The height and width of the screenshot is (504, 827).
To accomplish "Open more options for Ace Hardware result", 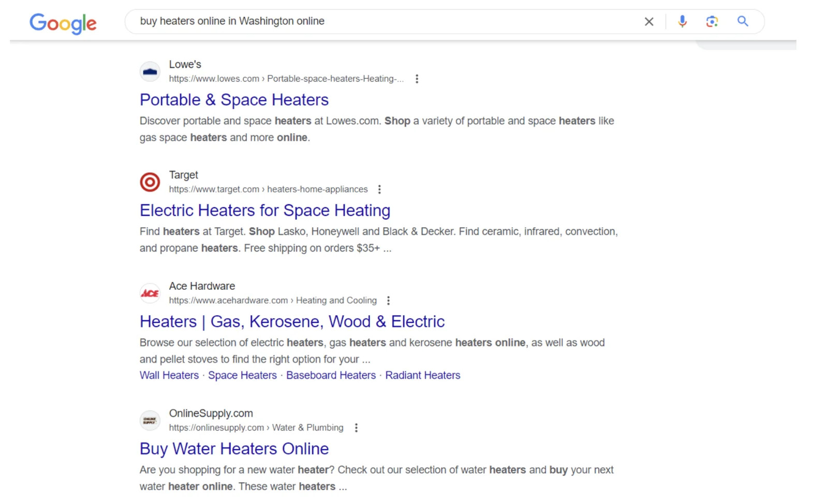I will point(388,301).
